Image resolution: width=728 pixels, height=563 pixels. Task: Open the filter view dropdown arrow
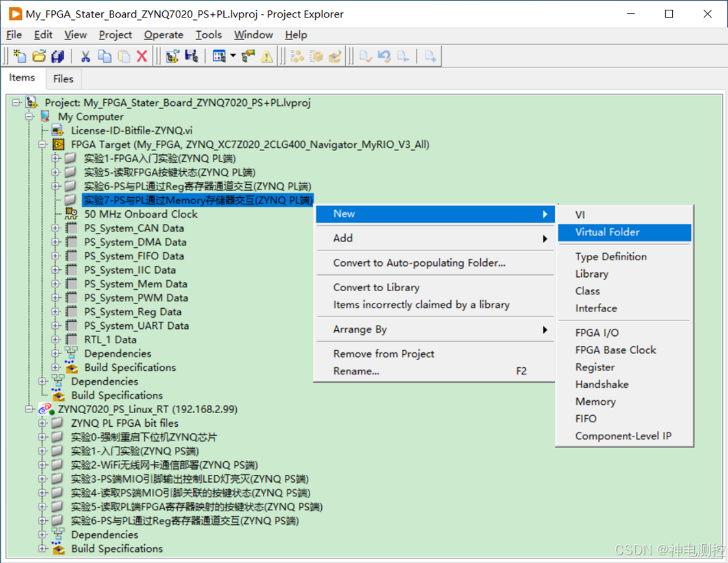coord(233,56)
